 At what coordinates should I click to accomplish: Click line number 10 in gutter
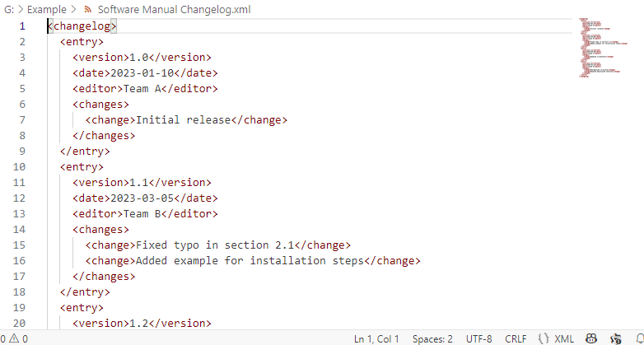coord(19,167)
